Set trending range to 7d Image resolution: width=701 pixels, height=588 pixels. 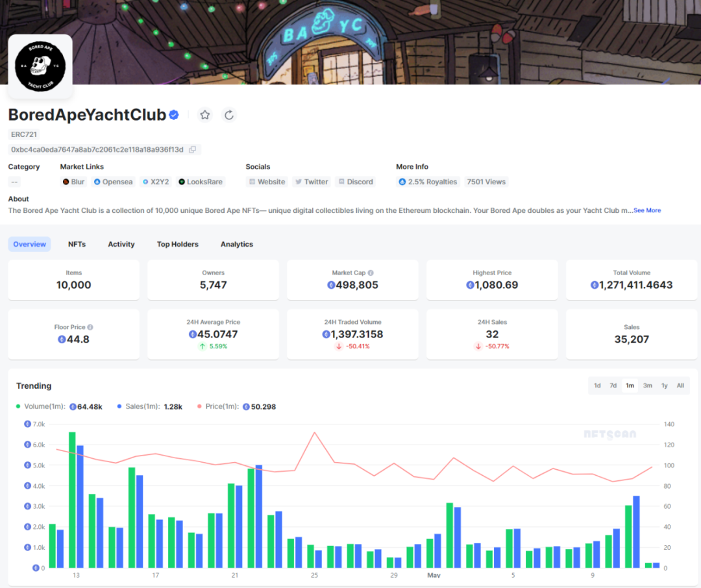point(613,386)
